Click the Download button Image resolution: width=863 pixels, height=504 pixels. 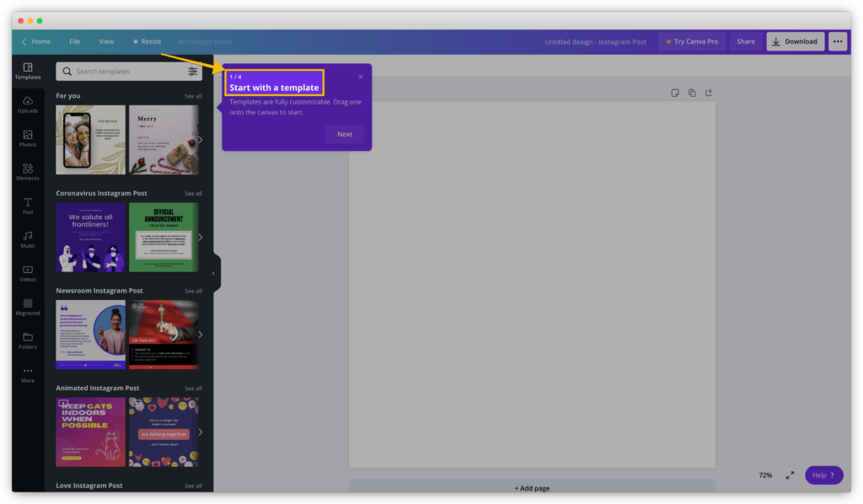[795, 41]
